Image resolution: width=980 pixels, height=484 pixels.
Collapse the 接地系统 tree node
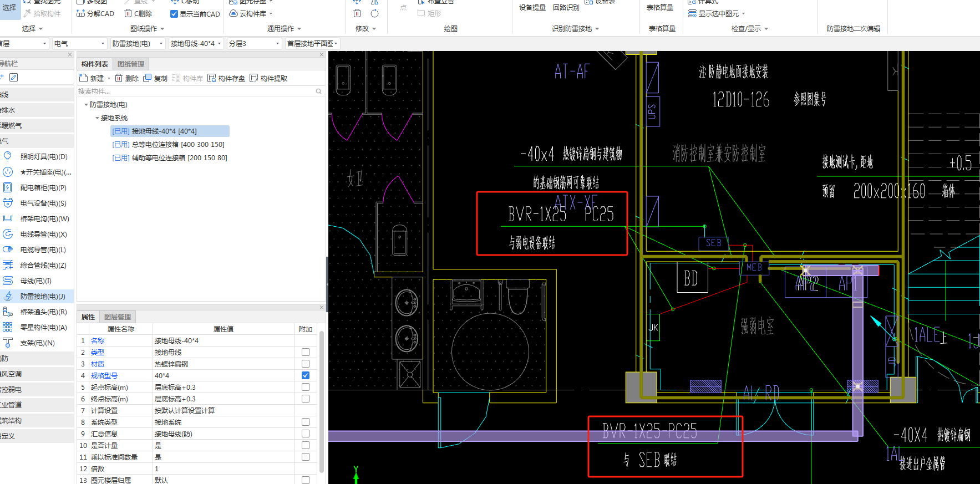click(97, 118)
